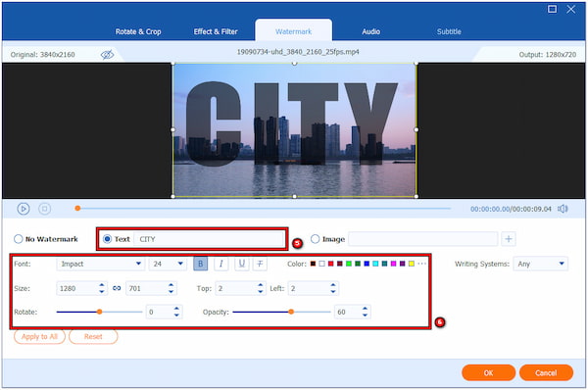Pick the black color swatch
Image resolution: width=588 pixels, height=390 pixels.
(313, 264)
